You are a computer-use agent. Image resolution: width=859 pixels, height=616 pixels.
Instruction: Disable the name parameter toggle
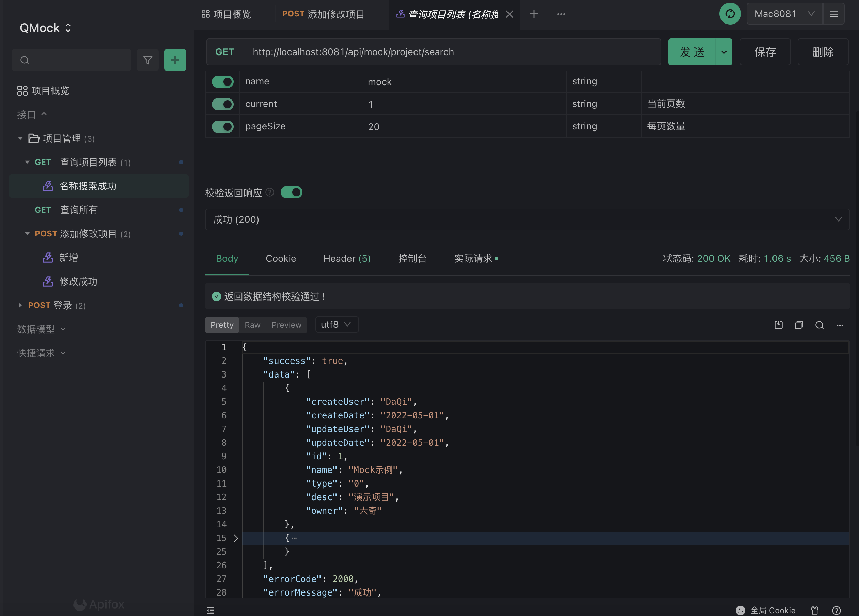(x=223, y=81)
